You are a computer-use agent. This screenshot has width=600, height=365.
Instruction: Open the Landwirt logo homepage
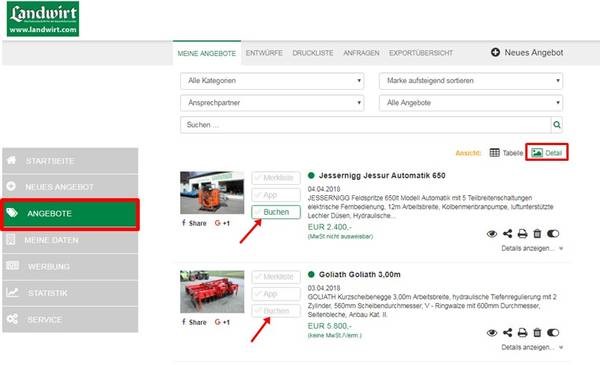[43, 19]
